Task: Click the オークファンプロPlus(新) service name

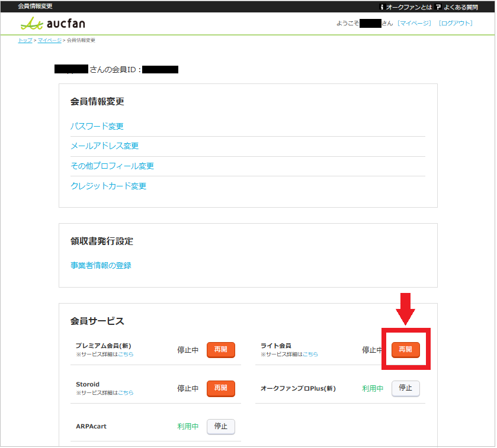Action: 299,388
